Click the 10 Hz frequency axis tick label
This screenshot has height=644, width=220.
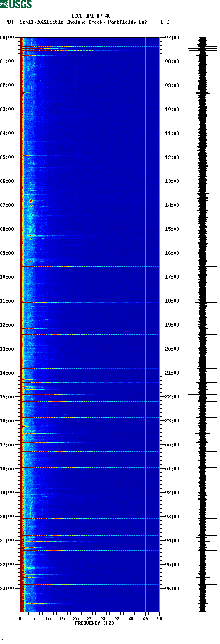click(x=48, y=619)
